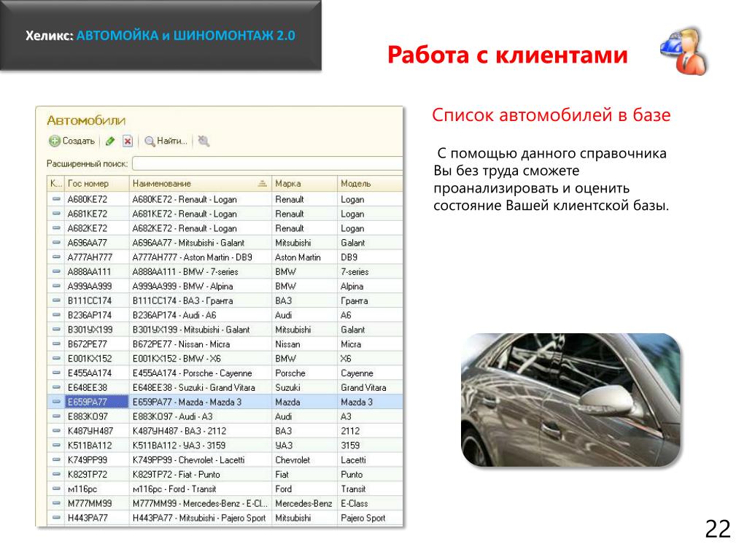Click the Micra model cell

coord(370,344)
